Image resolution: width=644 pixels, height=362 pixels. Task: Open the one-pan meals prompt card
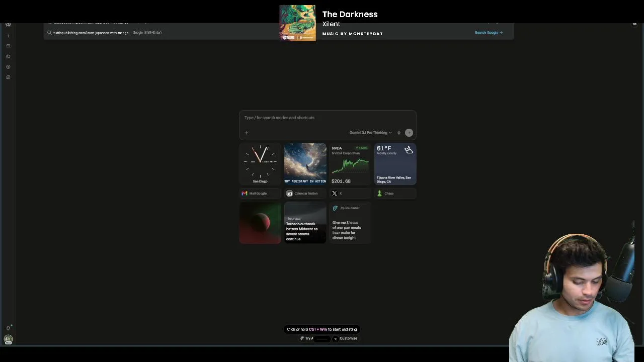pyautogui.click(x=350, y=223)
